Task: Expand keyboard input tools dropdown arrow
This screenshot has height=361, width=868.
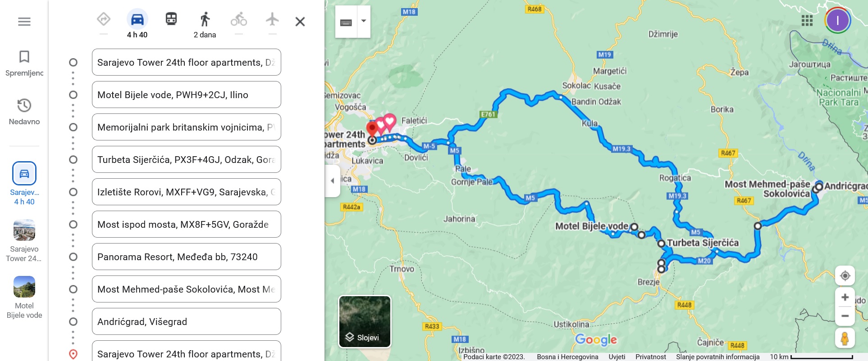Action: [364, 21]
